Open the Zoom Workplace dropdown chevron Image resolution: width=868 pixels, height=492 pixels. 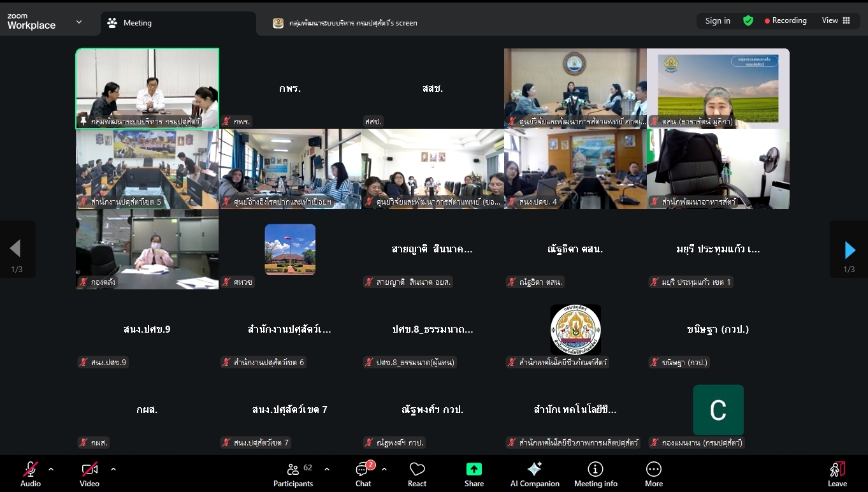79,22
